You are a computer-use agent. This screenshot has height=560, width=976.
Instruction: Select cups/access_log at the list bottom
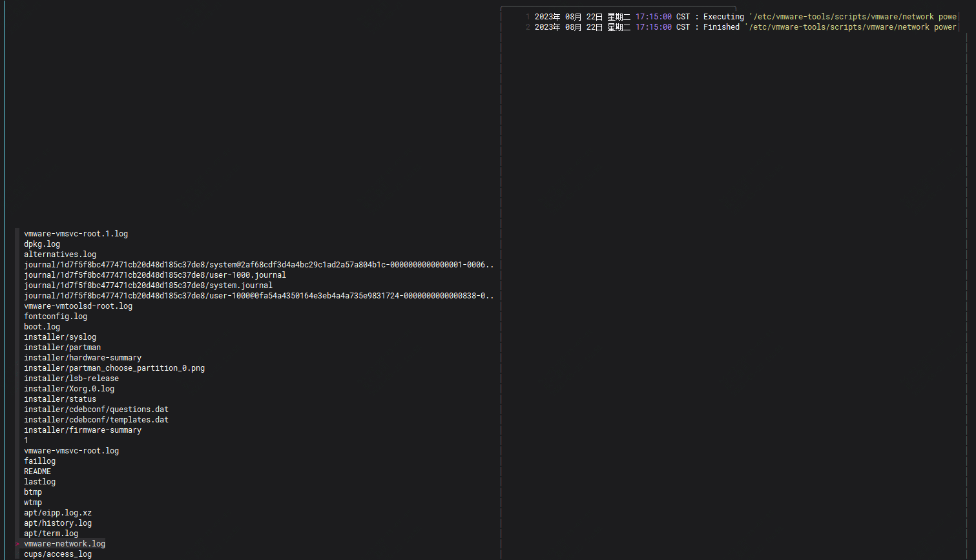tap(58, 554)
